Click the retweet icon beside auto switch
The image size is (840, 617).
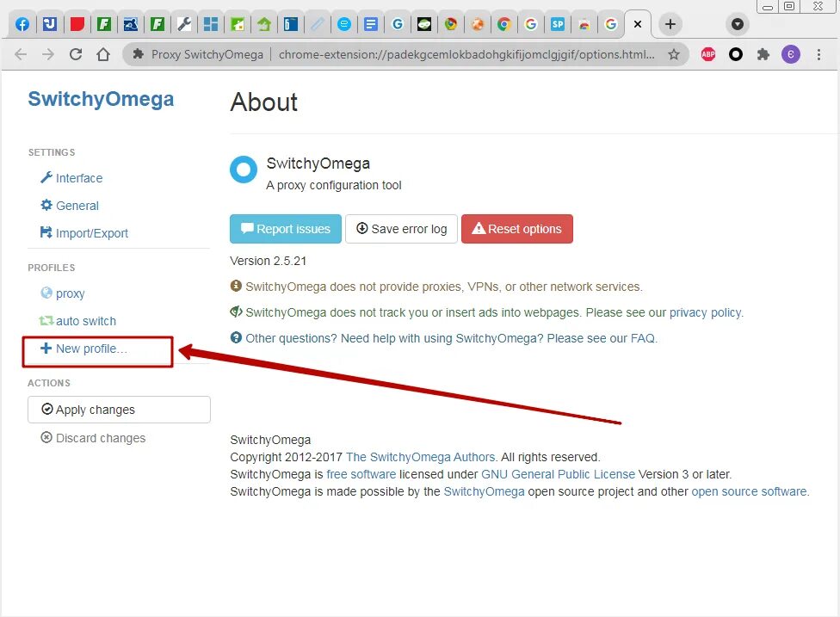pyautogui.click(x=46, y=320)
